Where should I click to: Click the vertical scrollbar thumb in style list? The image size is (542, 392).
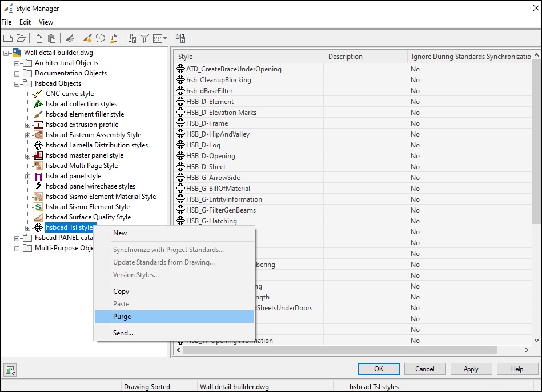click(x=536, y=141)
